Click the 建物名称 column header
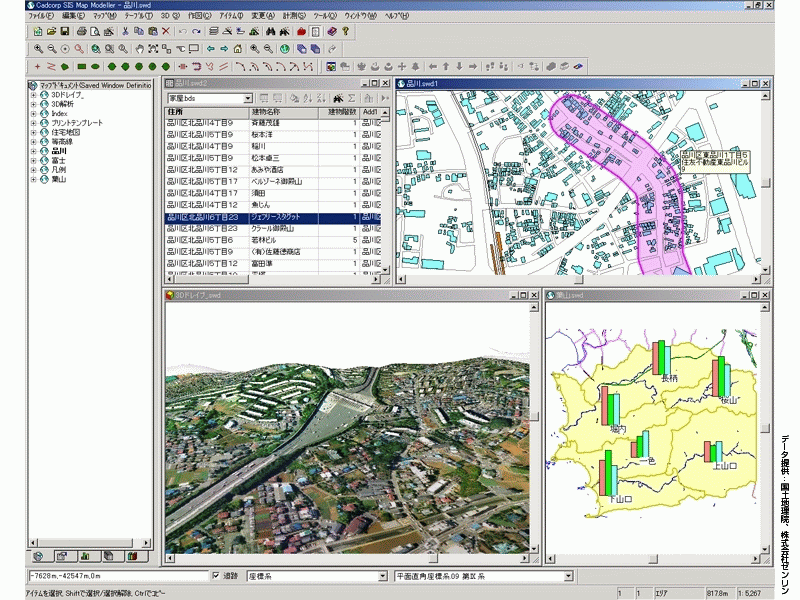The image size is (800, 600). point(267,112)
